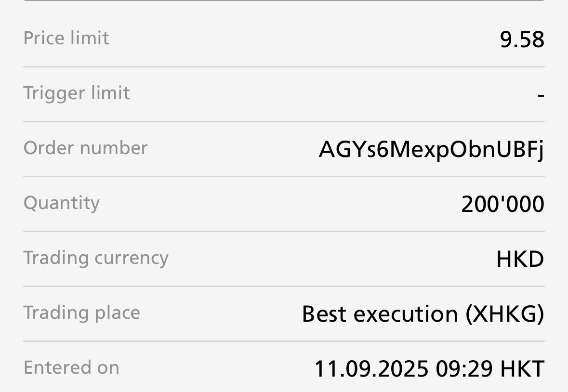Tap the Quantity label
The width and height of the screenshot is (568, 392).
(x=61, y=203)
